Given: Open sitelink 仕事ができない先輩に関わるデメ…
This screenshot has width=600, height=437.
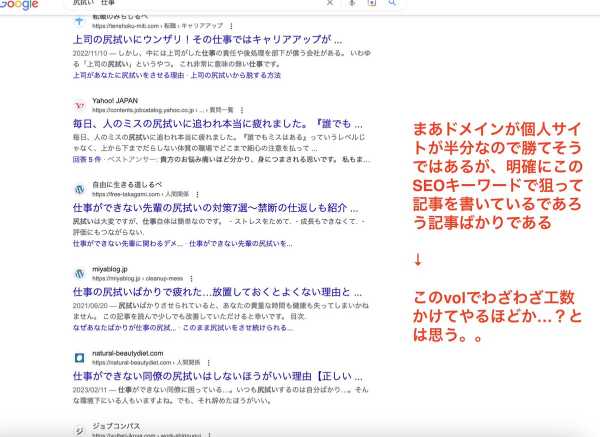Looking at the screenshot, I should 127,244.
